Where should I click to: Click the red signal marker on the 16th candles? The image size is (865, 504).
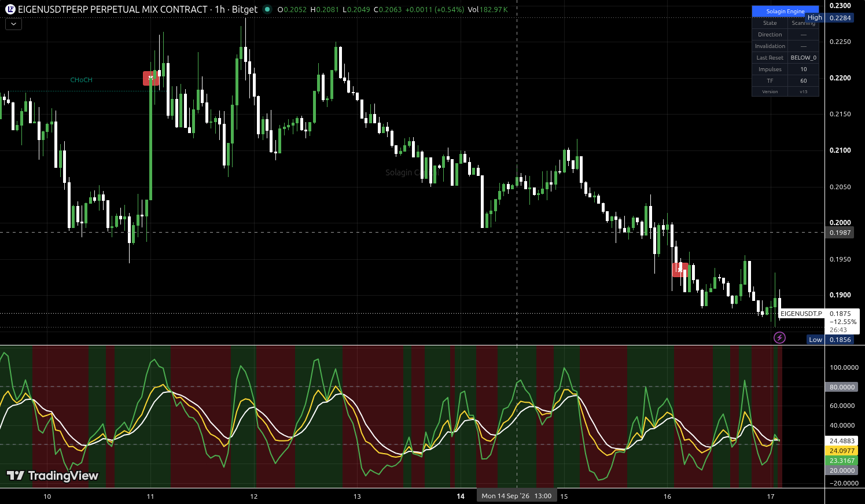680,270
